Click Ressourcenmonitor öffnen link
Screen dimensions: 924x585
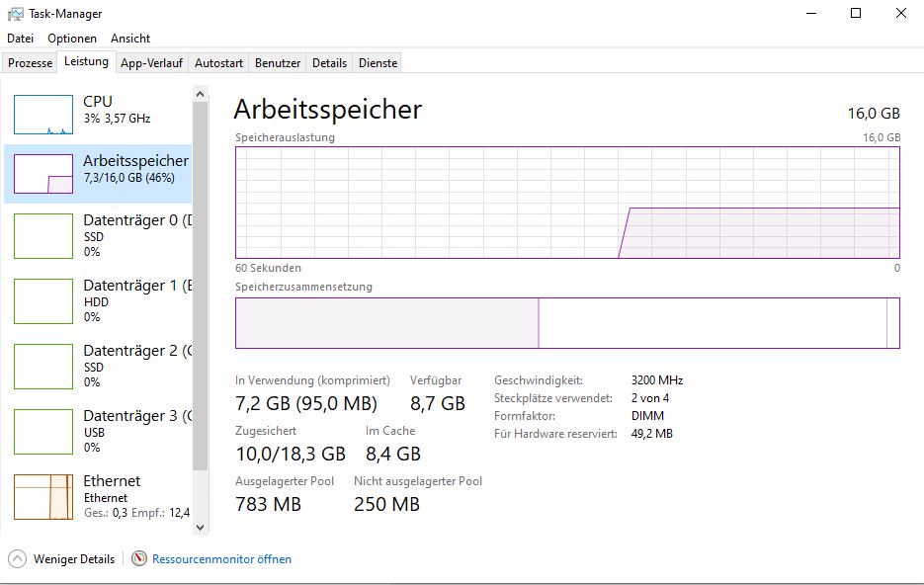(x=221, y=559)
